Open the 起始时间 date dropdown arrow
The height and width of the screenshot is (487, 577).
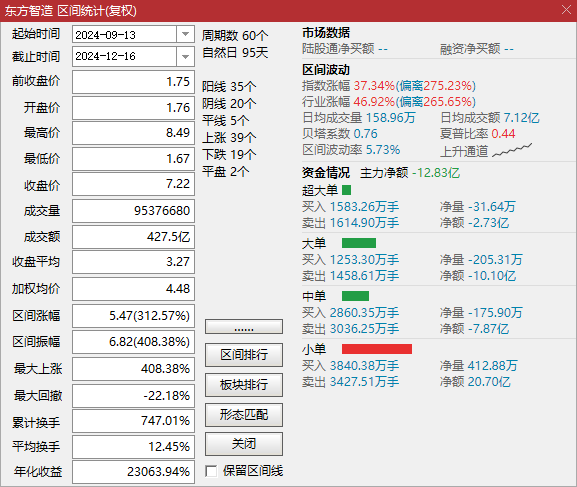click(x=185, y=35)
